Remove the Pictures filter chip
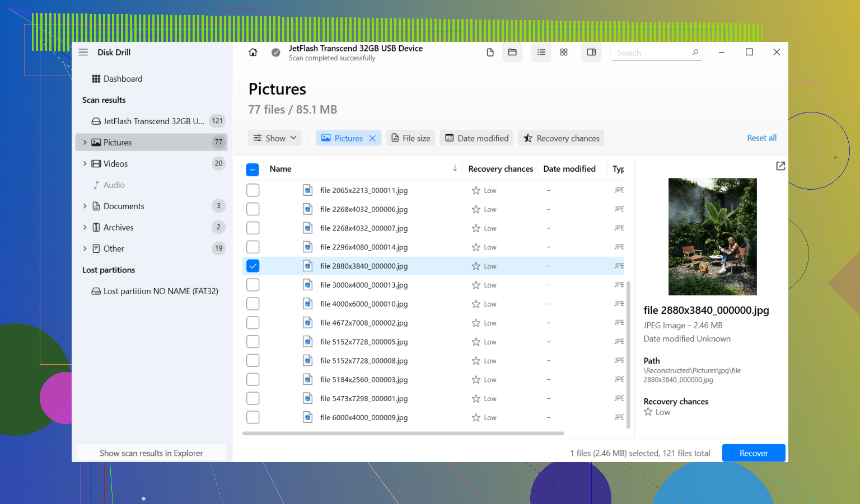The height and width of the screenshot is (504, 860). [x=372, y=138]
